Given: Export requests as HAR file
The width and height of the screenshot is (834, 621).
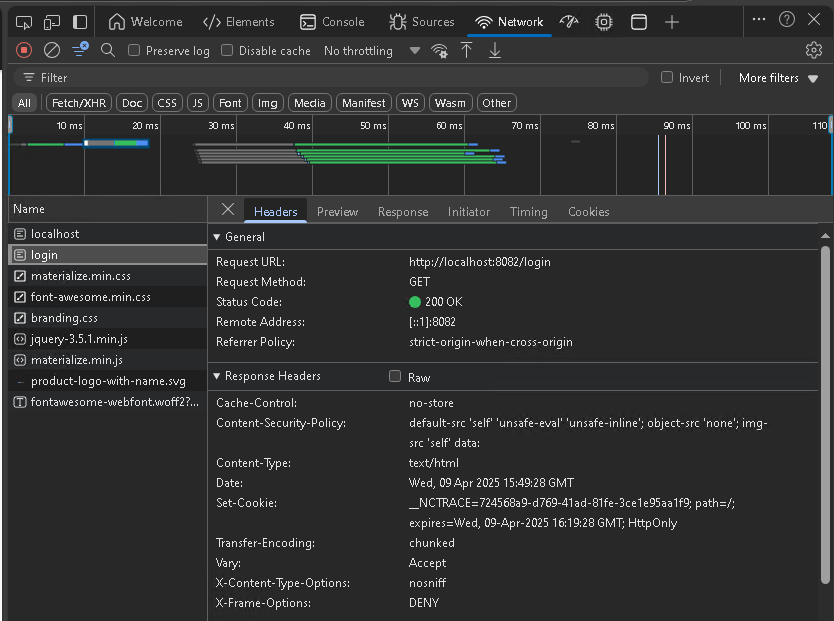Looking at the screenshot, I should [x=494, y=50].
